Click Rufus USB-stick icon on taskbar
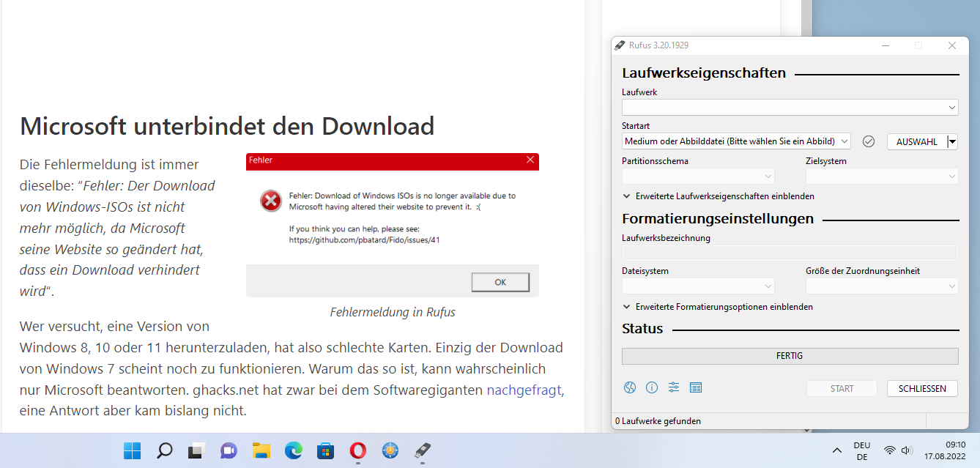 click(423, 450)
